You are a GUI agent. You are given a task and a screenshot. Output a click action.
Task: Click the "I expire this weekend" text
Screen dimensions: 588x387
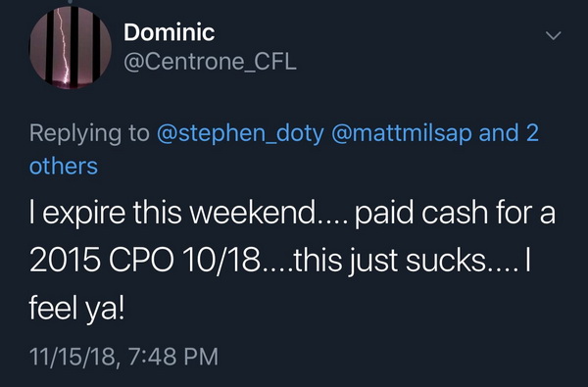pos(172,213)
